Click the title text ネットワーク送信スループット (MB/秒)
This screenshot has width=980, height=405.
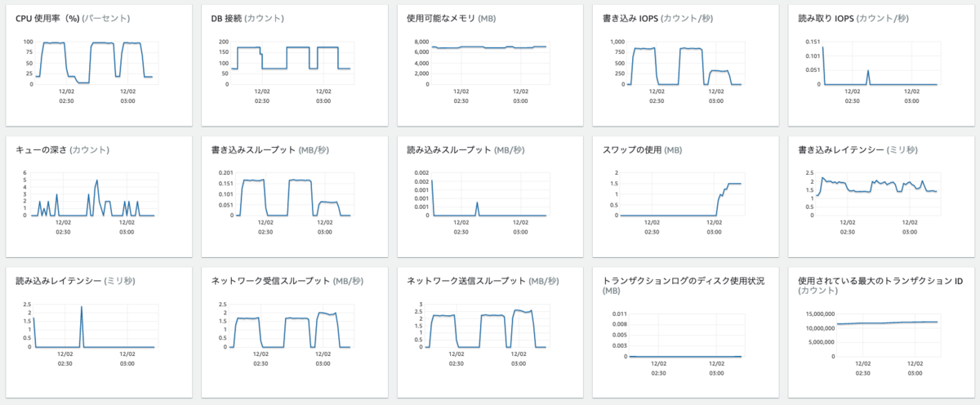[x=483, y=281]
